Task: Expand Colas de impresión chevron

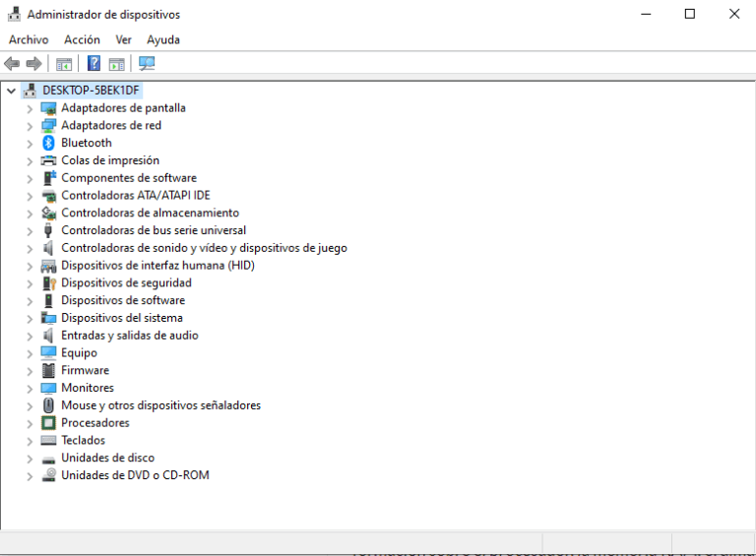Action: [x=30, y=161]
